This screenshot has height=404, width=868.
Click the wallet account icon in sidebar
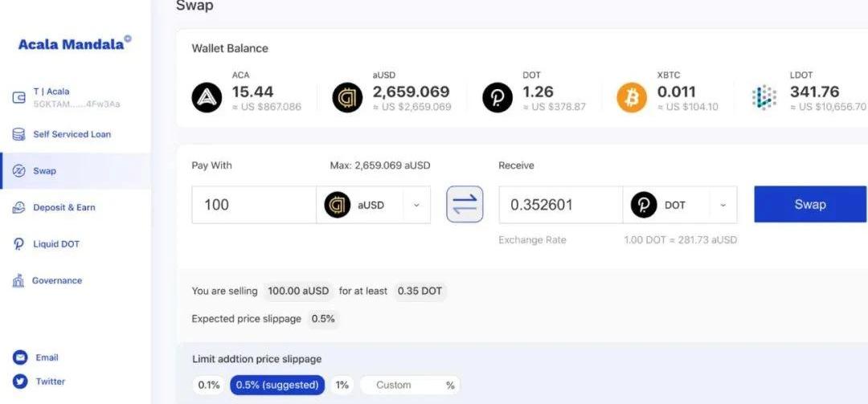(x=18, y=98)
